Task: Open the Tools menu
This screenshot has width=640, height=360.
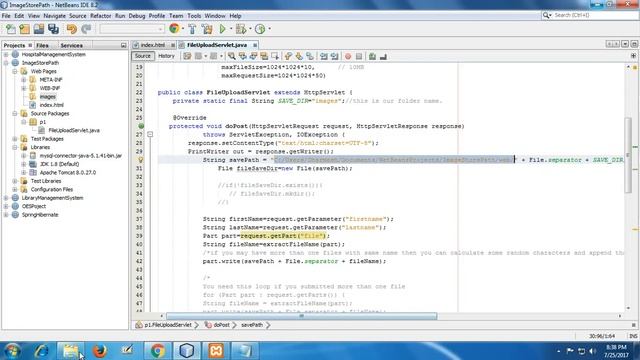Action: pyautogui.click(x=194, y=16)
